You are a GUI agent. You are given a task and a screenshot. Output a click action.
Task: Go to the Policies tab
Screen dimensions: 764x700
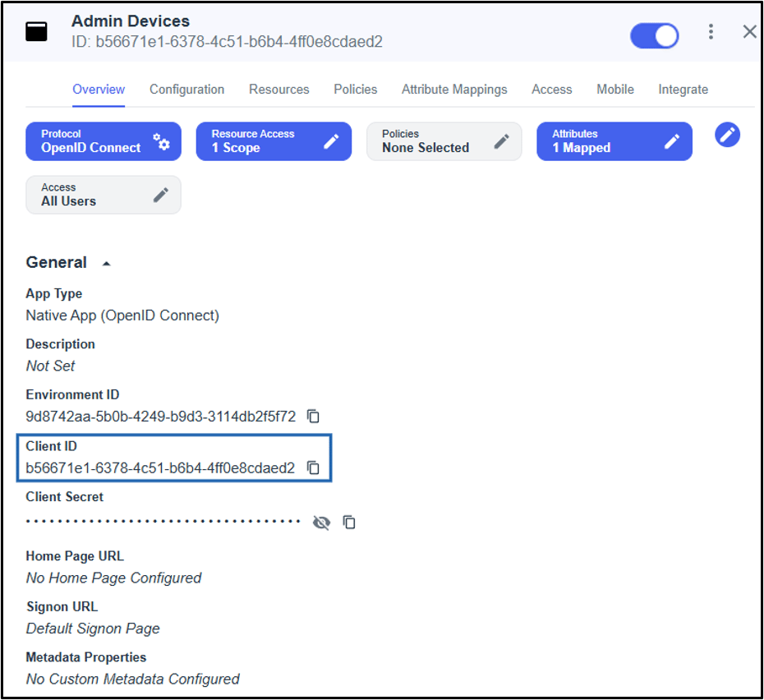coord(356,90)
